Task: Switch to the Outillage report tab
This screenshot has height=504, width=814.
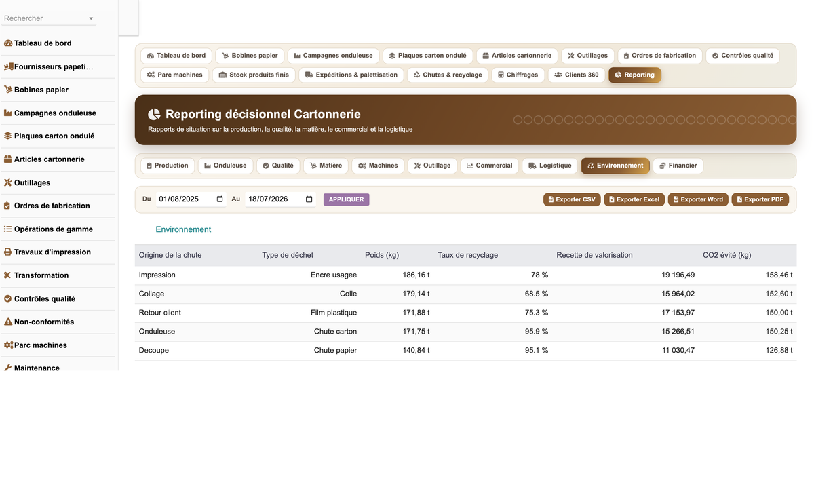Action: 432,166
